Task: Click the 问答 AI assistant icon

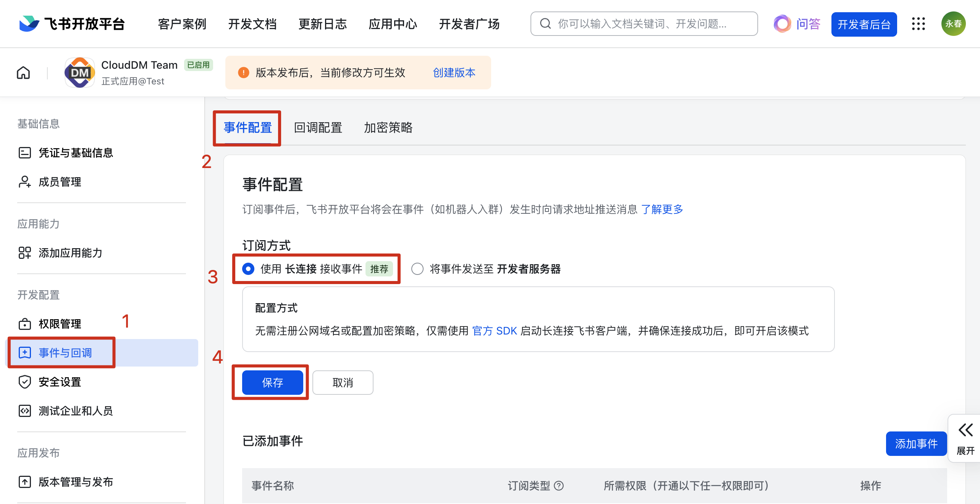Action: (x=782, y=24)
